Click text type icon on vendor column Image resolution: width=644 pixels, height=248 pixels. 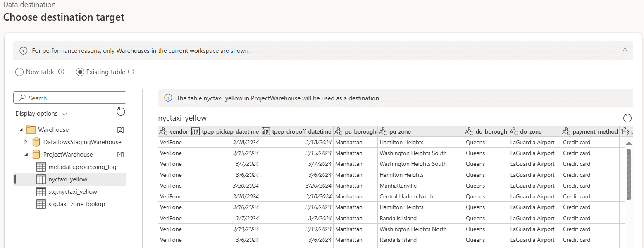coord(163,131)
